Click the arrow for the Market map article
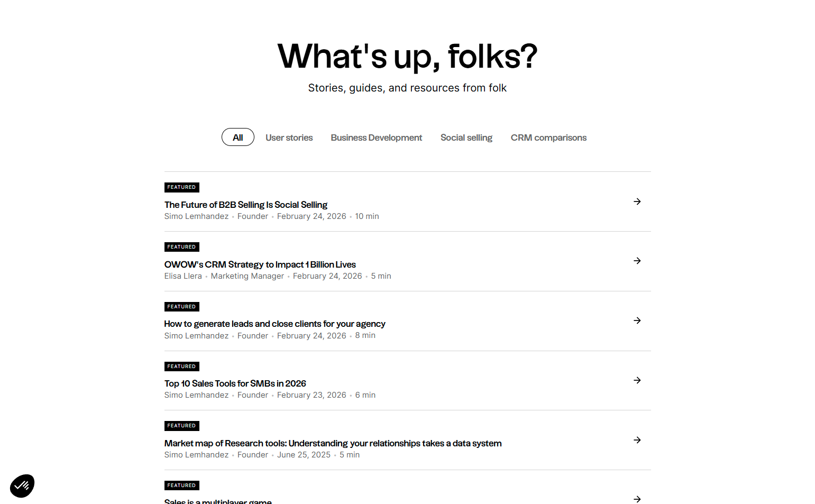Viewport: 815px width, 504px height. coord(637,440)
